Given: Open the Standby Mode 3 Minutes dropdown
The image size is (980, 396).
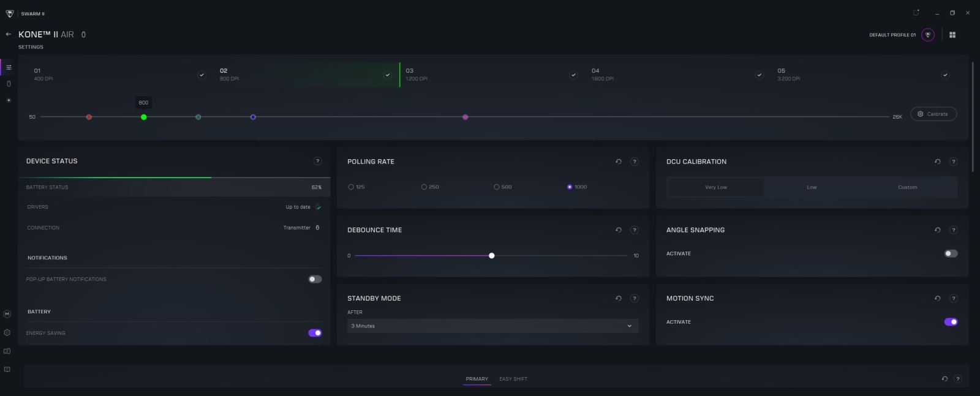Looking at the screenshot, I should click(493, 326).
